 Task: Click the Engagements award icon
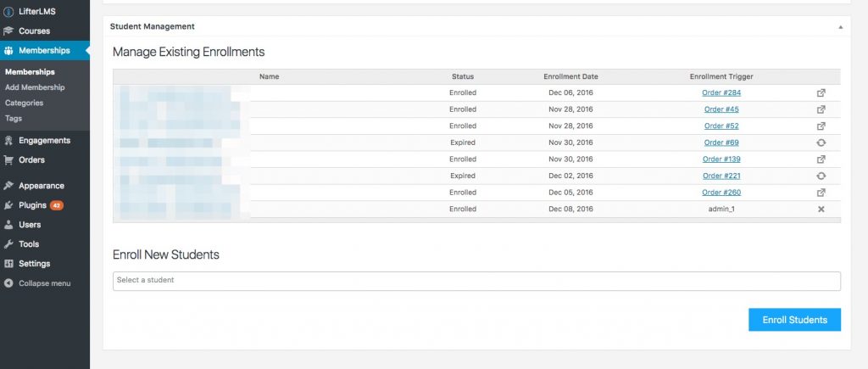(x=8, y=141)
